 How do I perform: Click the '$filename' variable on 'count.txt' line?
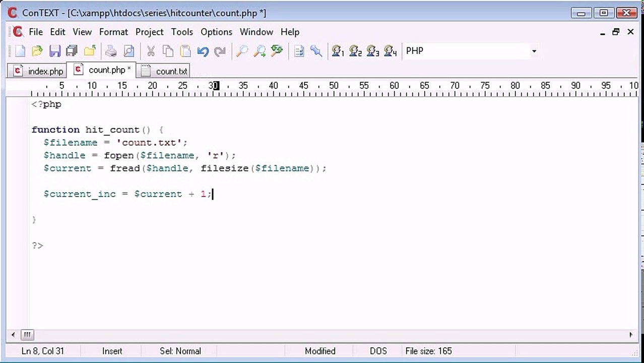pos(70,143)
